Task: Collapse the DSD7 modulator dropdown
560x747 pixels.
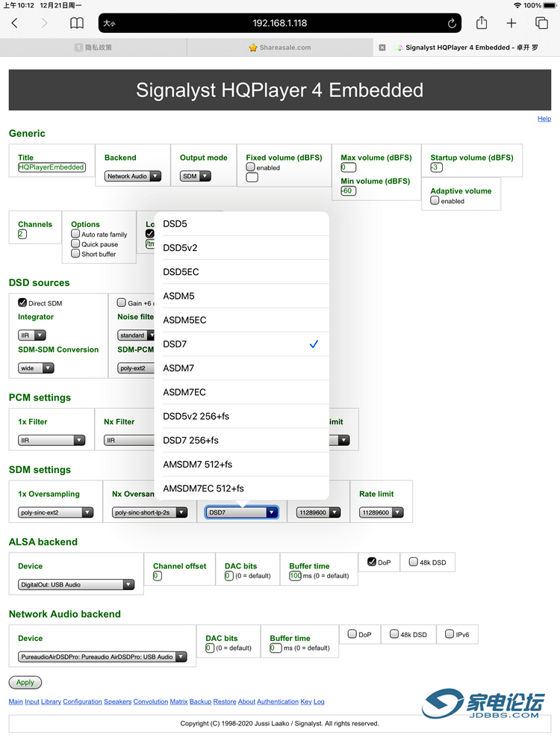Action: coord(241,512)
